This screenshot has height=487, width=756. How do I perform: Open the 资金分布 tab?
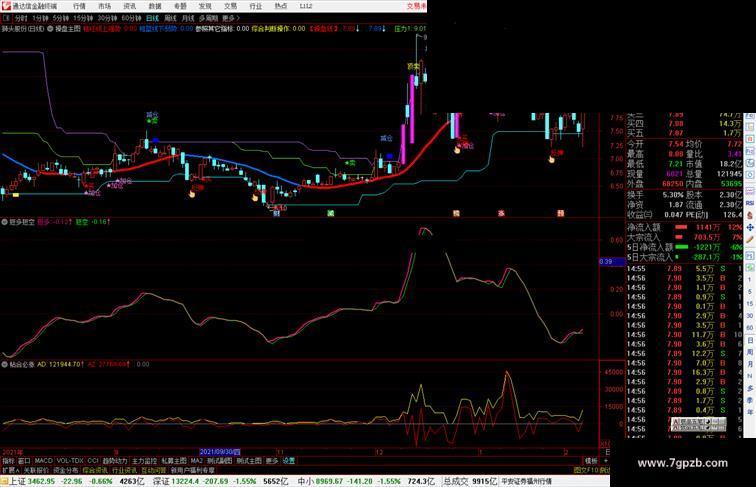coord(66,470)
